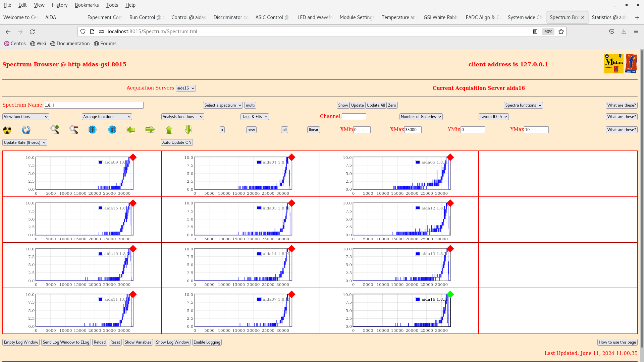Toggle the Auto Update ON button

click(x=177, y=142)
